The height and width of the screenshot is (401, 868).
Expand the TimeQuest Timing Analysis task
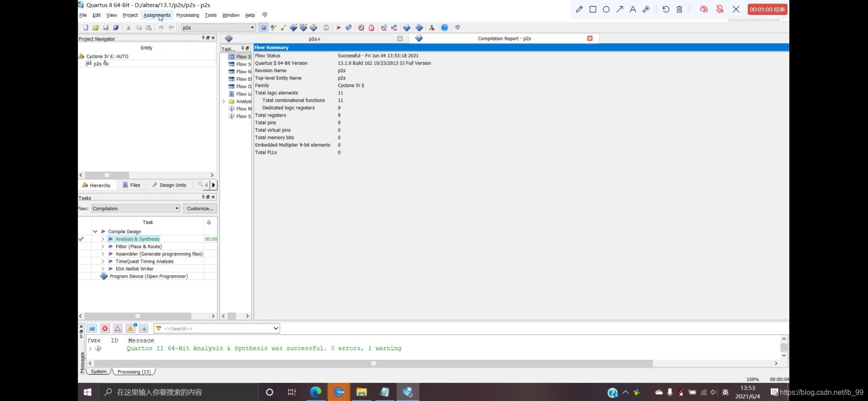[x=103, y=261]
